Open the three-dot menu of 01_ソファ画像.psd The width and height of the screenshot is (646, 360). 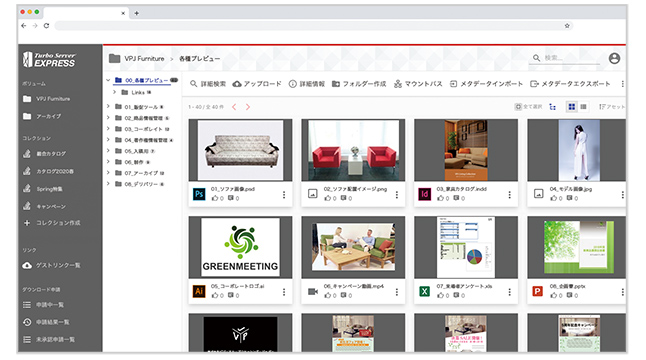[284, 194]
